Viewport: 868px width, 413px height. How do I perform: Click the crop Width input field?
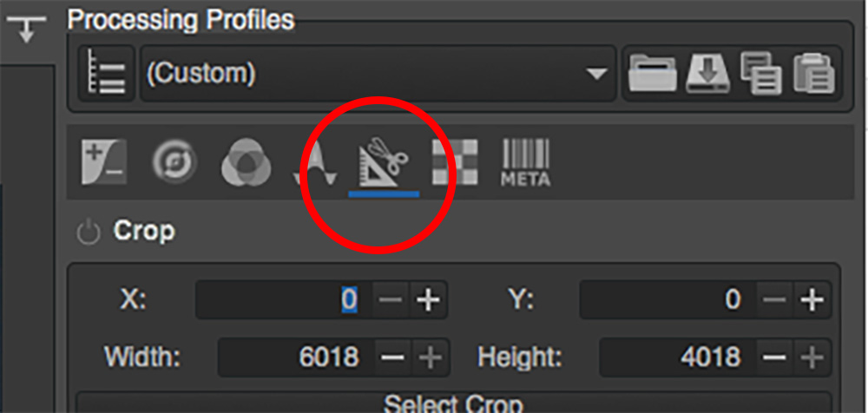click(x=297, y=357)
